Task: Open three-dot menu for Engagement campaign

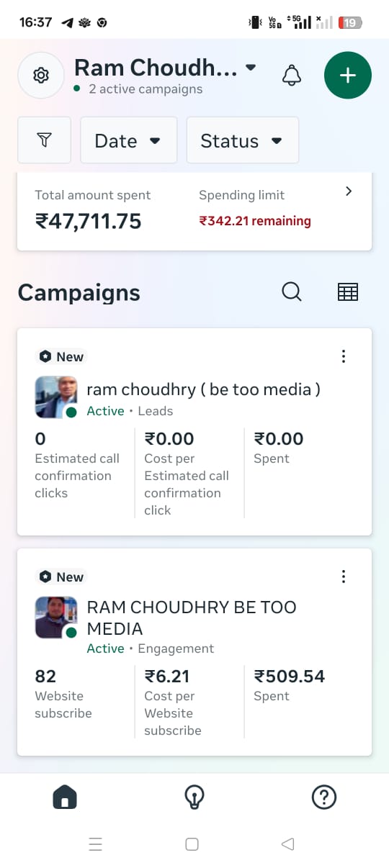Action: pyautogui.click(x=344, y=577)
